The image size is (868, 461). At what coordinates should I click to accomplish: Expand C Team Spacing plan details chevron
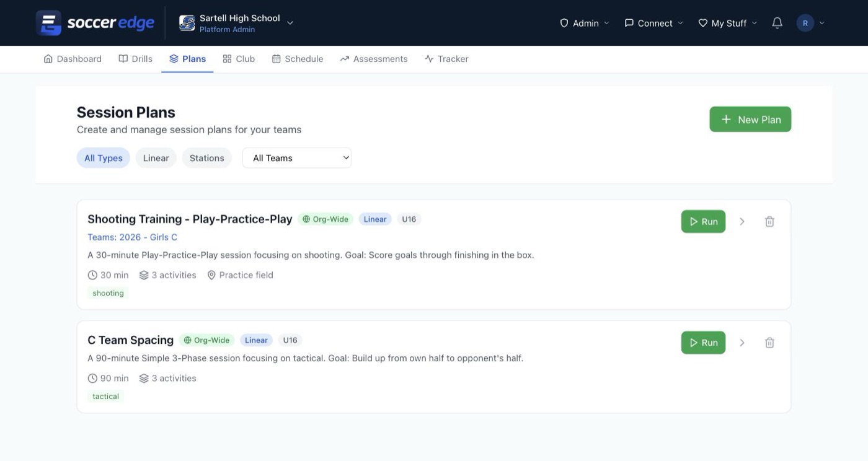(742, 343)
